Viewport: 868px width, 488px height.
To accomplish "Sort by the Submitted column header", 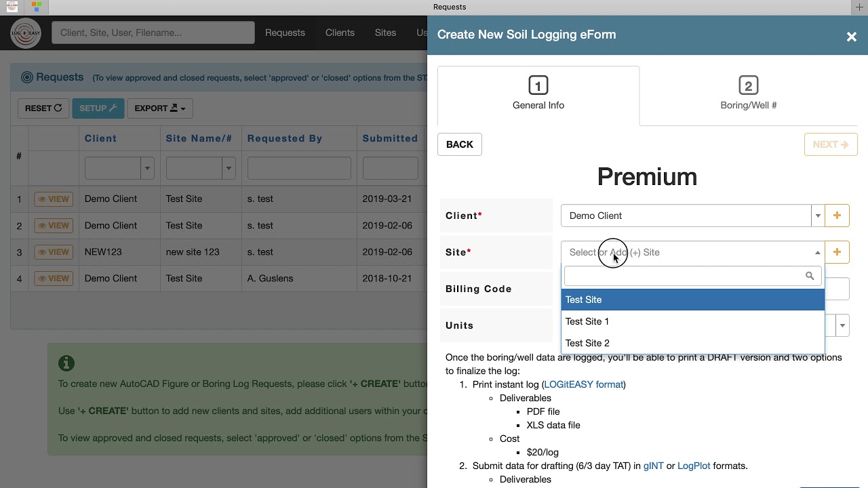I will (390, 138).
